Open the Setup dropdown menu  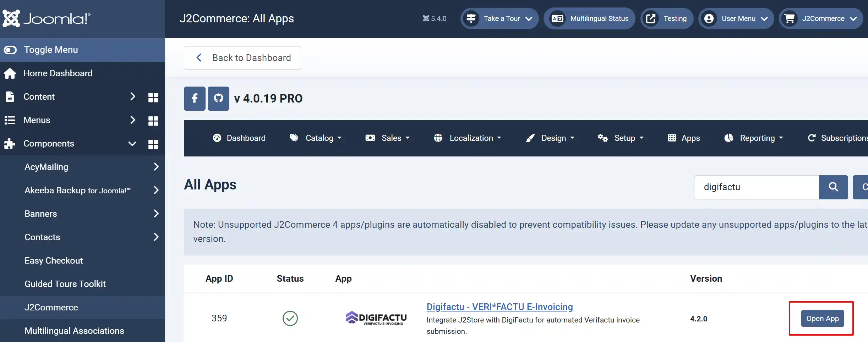point(621,138)
